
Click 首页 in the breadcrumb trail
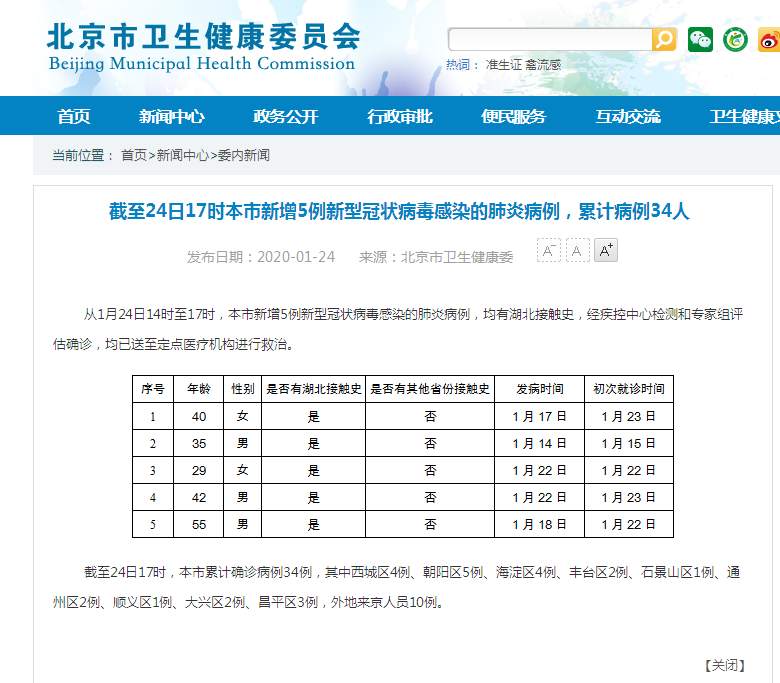pos(133,155)
